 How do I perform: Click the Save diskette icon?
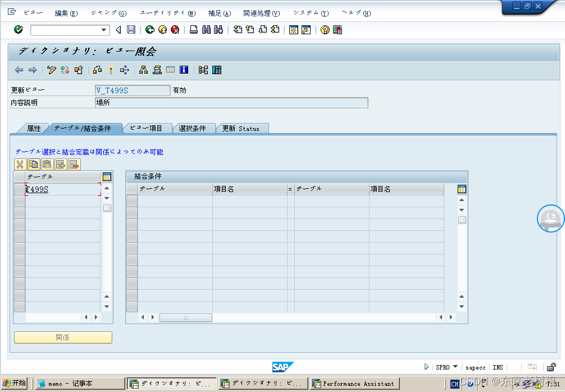pos(131,30)
